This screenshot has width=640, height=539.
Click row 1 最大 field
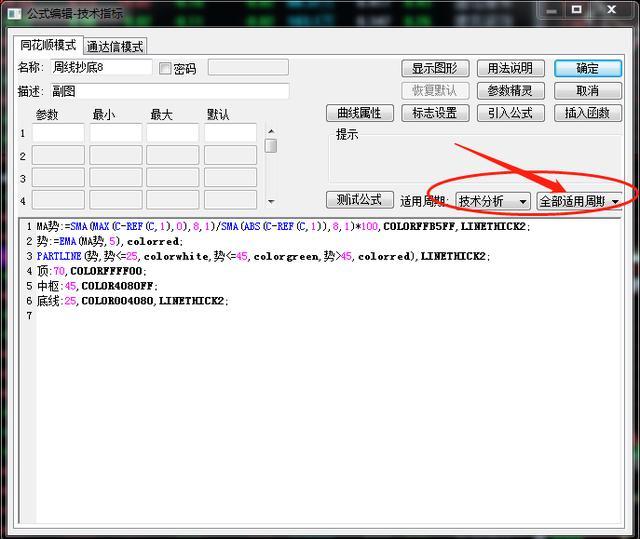coord(173,133)
